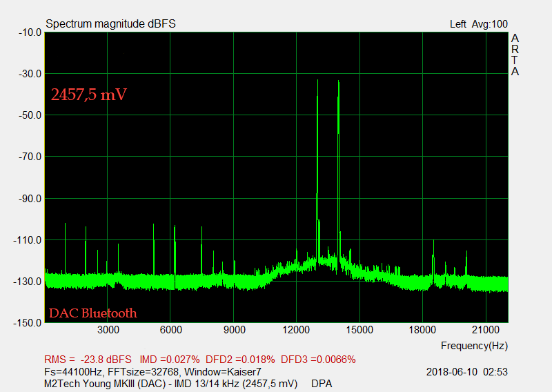Click the '-10.0' y-axis label
552x392 pixels.
pos(30,32)
